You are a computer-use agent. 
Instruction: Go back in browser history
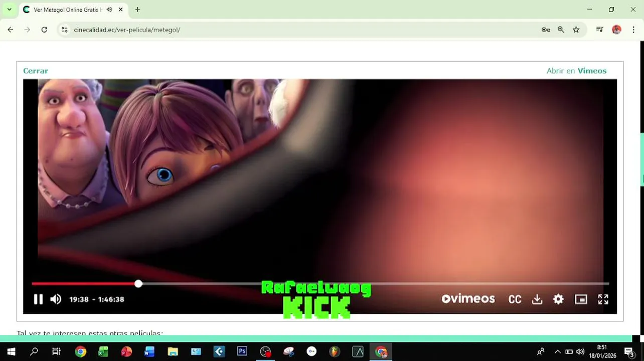(11, 30)
